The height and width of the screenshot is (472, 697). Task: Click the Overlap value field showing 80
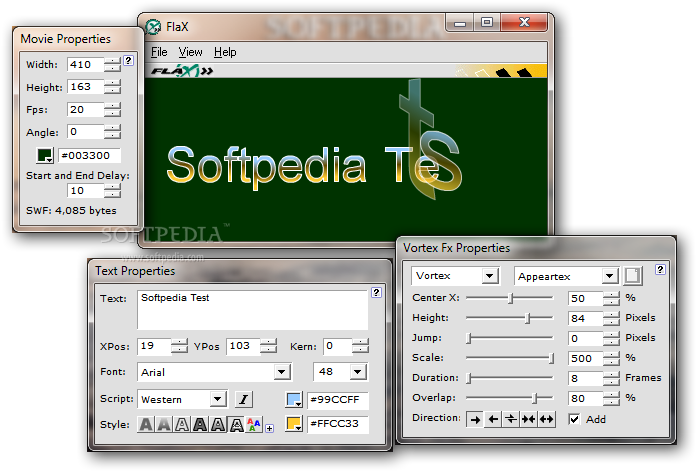coord(585,398)
